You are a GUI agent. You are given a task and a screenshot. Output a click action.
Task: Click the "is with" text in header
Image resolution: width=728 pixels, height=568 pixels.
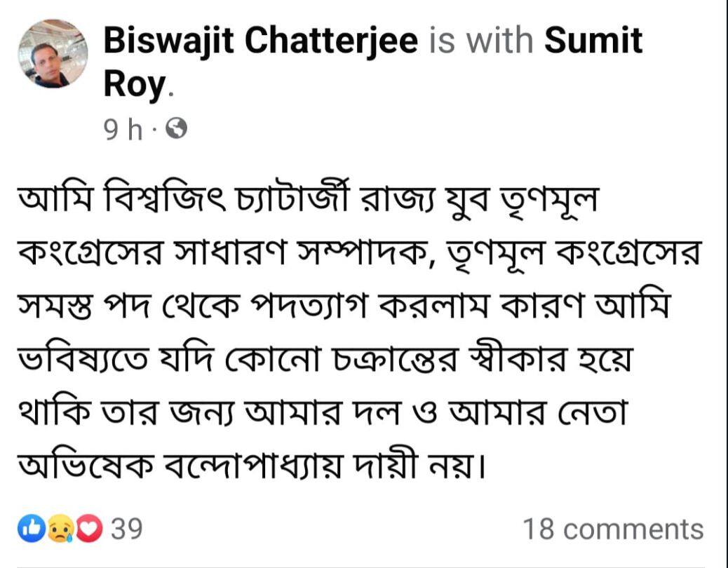coord(480,41)
